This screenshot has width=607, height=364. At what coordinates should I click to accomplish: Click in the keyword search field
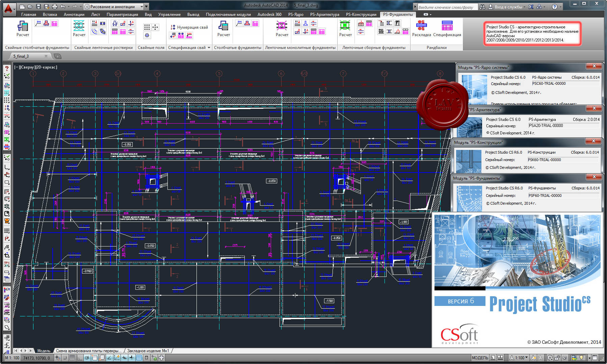(447, 7)
